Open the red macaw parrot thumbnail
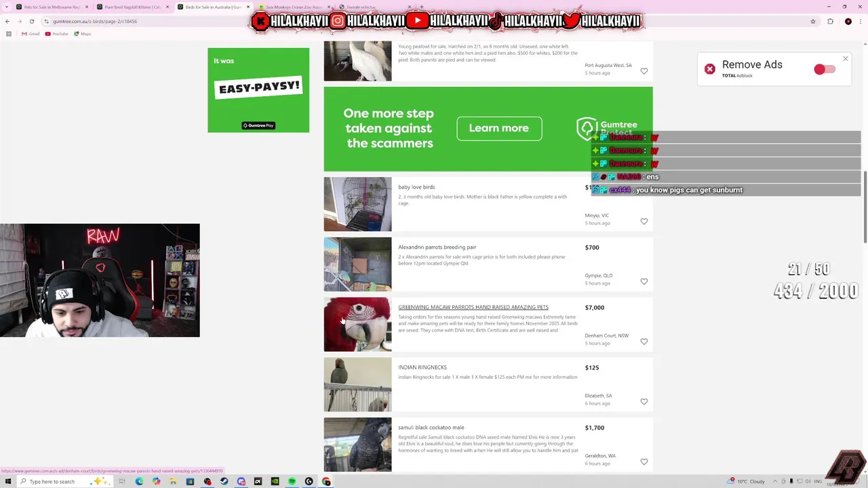Screen dimensions: 868x488 click(x=357, y=324)
